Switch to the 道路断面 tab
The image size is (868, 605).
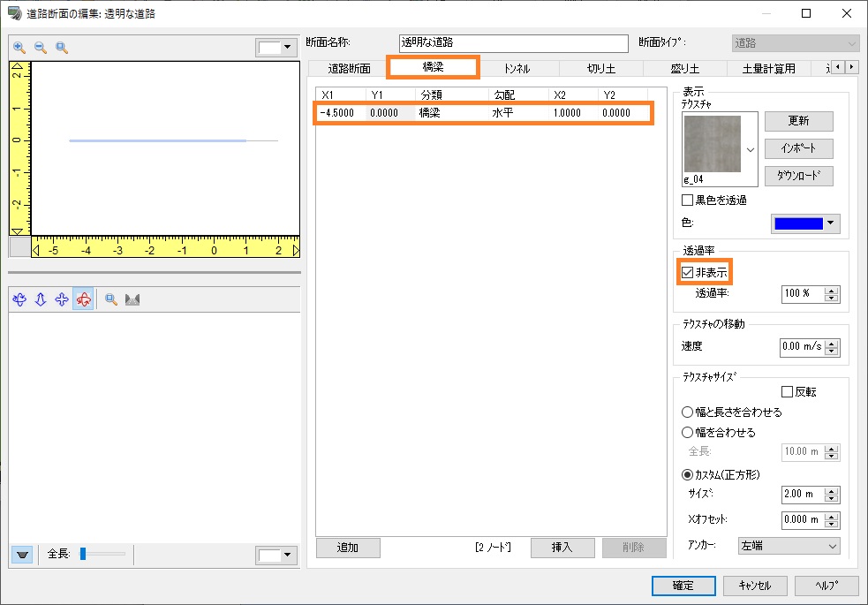pyautogui.click(x=349, y=69)
